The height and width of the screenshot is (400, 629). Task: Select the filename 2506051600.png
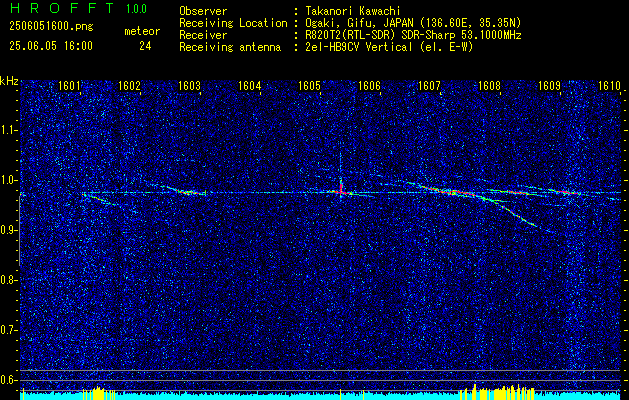coord(51,27)
